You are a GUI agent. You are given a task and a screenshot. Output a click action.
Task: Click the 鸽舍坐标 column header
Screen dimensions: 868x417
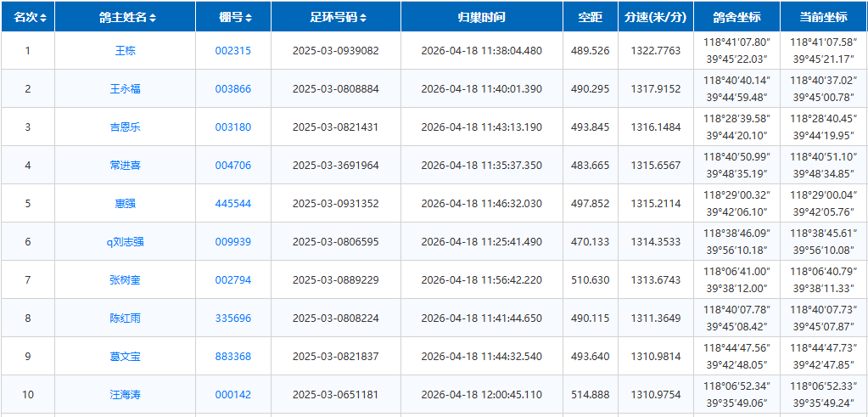tap(736, 17)
